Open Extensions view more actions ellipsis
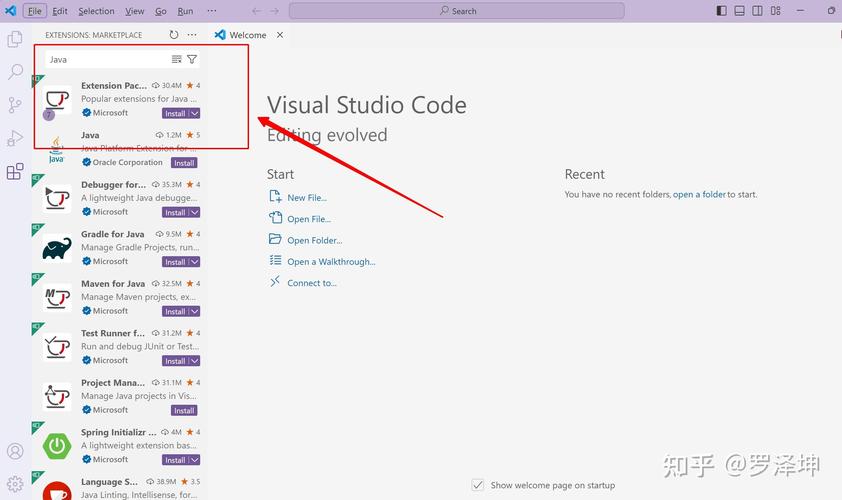 (192, 35)
